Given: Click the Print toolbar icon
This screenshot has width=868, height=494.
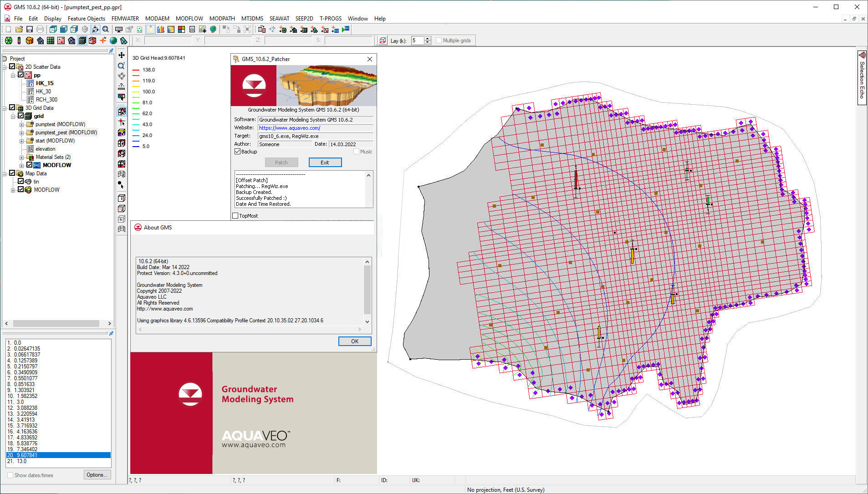Looking at the screenshot, I should (40, 29).
